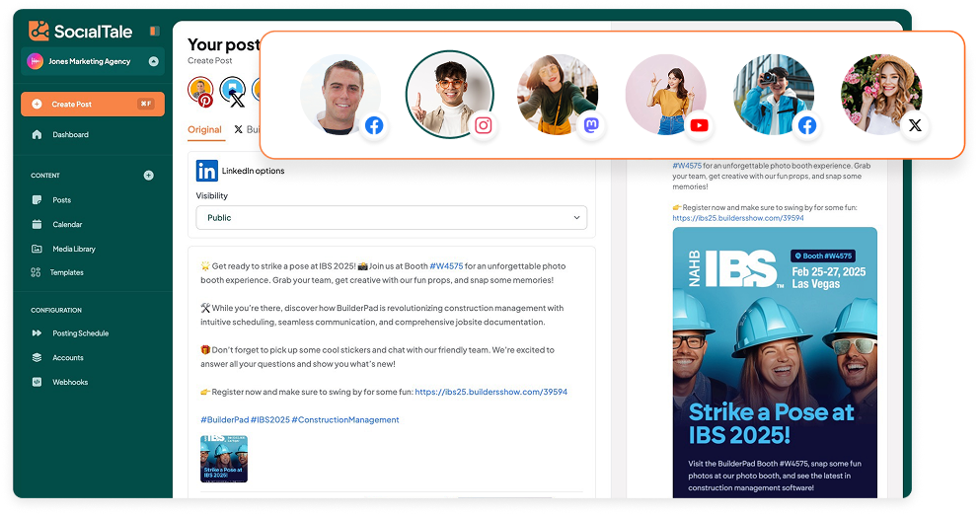Open the attached IBS image thumbnail
The width and height of the screenshot is (980, 515).
(x=224, y=459)
